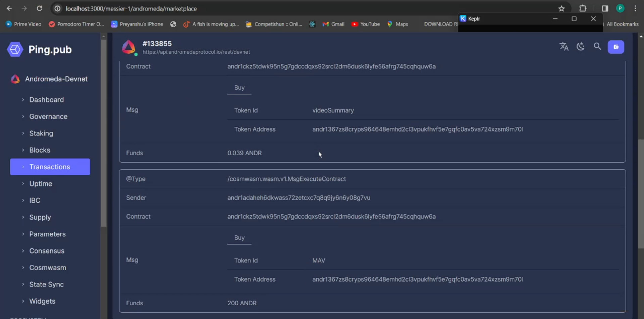Open All Bookmarks folder

pyautogui.click(x=622, y=24)
